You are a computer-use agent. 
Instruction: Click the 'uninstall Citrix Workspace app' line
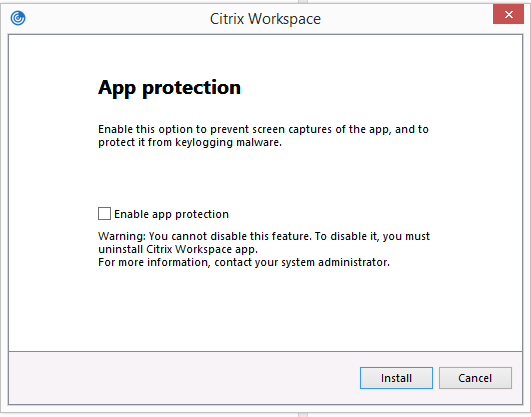178,249
